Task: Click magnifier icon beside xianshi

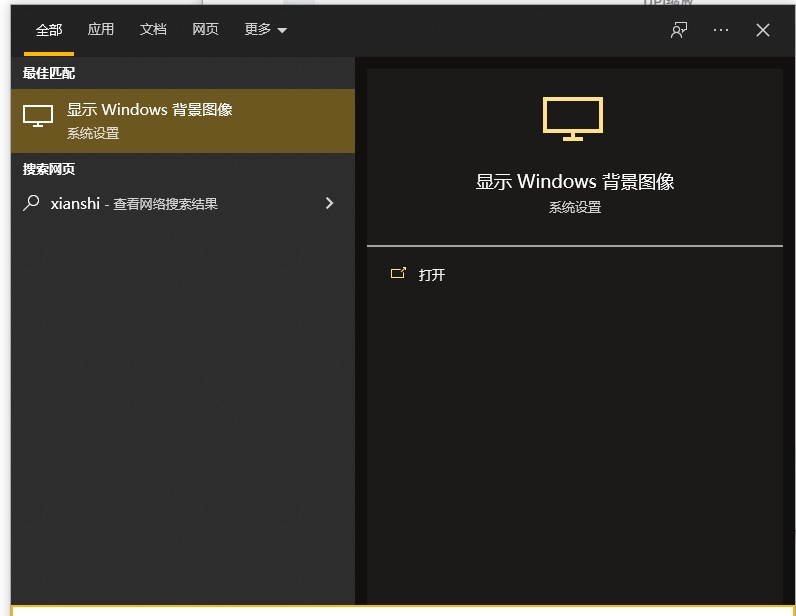Action: tap(31, 203)
